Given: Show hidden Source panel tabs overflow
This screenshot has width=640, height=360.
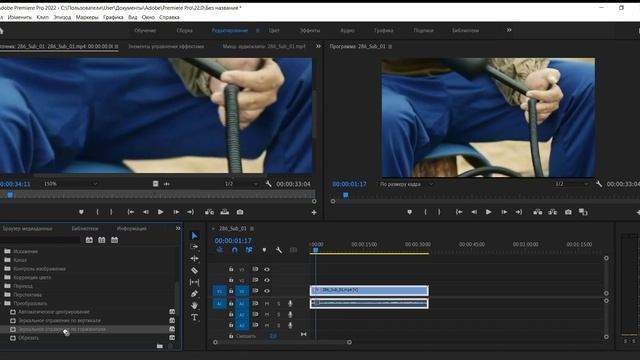Looking at the screenshot, I should pos(318,46).
